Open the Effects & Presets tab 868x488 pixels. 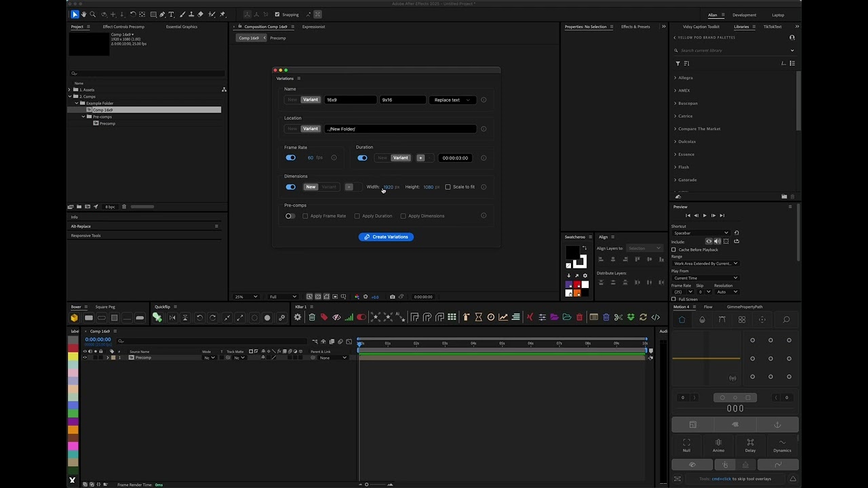pos(635,26)
